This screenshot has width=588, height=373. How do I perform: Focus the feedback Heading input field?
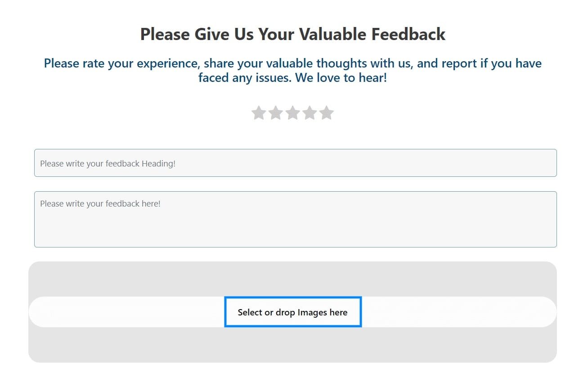click(x=296, y=163)
